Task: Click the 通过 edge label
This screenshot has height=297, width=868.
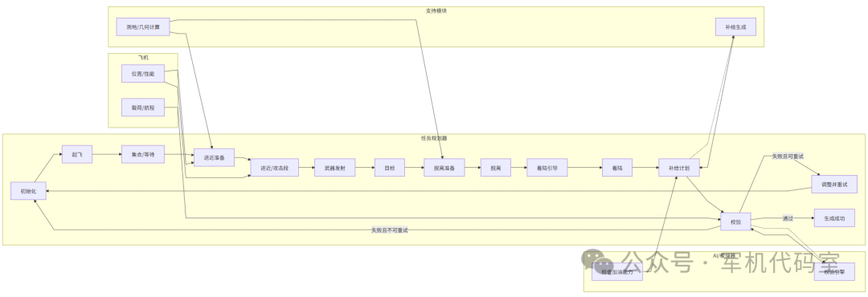Action: (788, 218)
